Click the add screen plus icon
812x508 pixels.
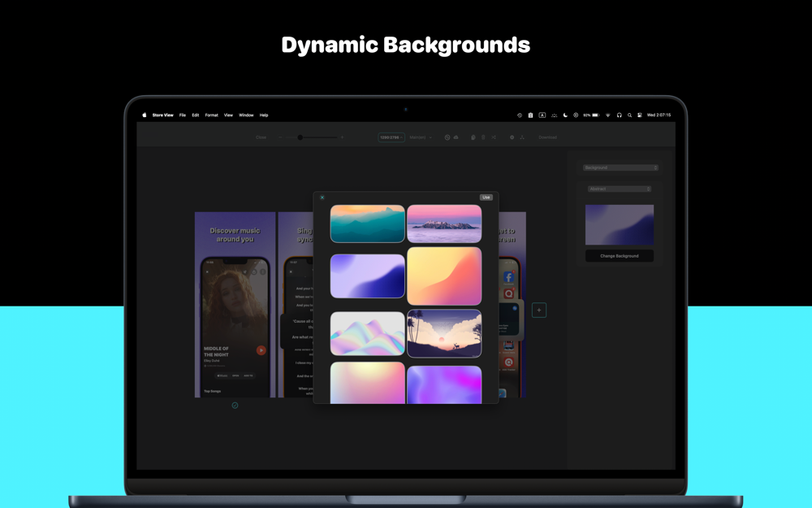(539, 310)
